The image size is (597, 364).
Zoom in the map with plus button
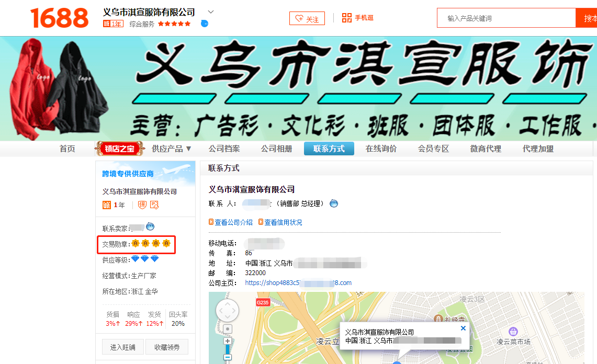pyautogui.click(x=227, y=341)
